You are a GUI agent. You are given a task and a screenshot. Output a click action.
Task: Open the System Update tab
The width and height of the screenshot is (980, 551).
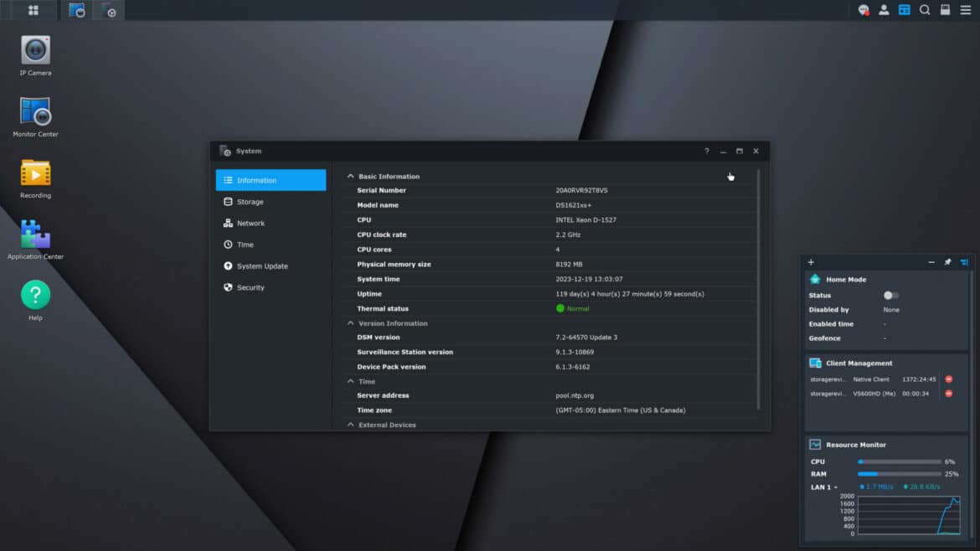coord(271,266)
